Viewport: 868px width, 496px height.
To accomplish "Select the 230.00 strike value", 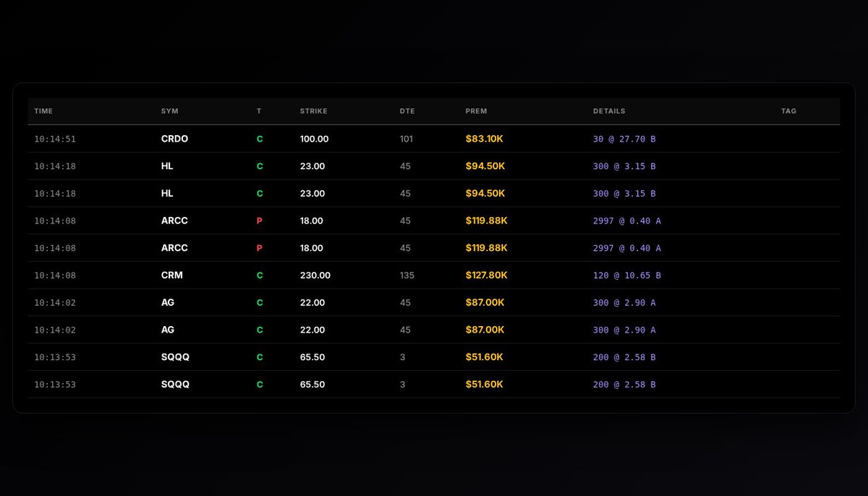I will [x=315, y=275].
